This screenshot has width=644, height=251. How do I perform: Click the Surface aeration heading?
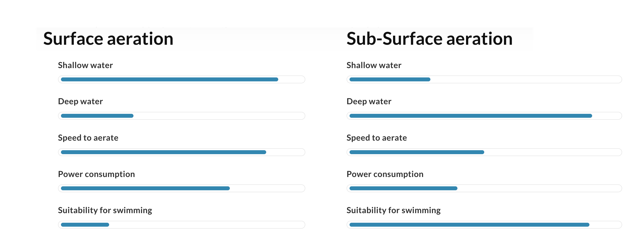coord(108,39)
